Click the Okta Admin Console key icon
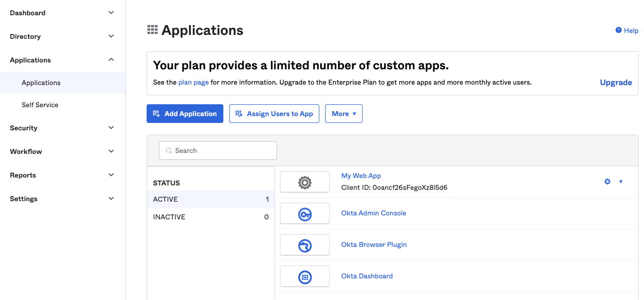Image resolution: width=644 pixels, height=300 pixels. pyautogui.click(x=305, y=214)
